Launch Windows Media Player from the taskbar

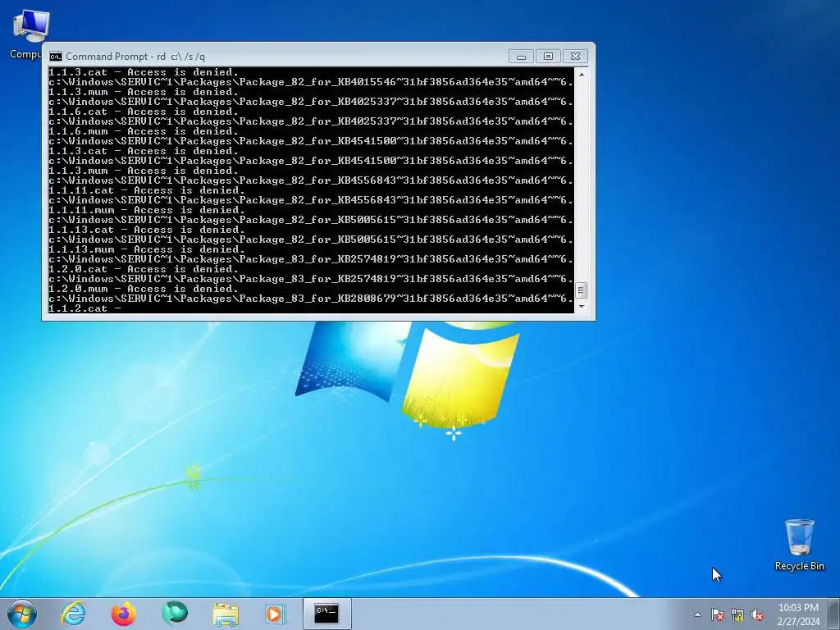276,614
